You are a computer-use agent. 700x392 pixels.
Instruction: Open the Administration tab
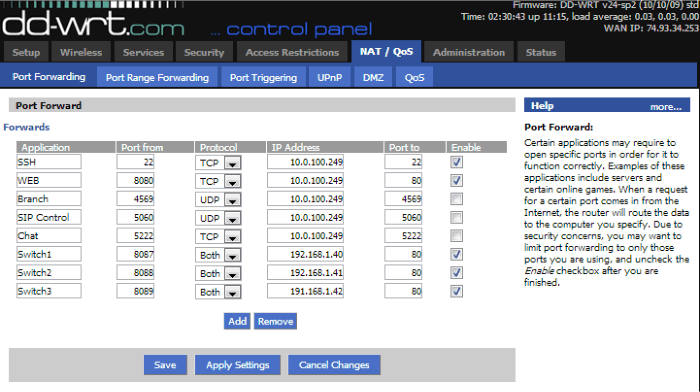pos(469,52)
